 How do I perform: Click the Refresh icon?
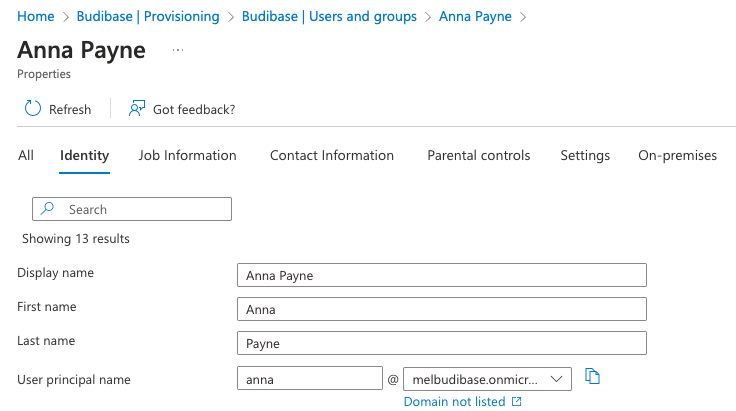(33, 109)
